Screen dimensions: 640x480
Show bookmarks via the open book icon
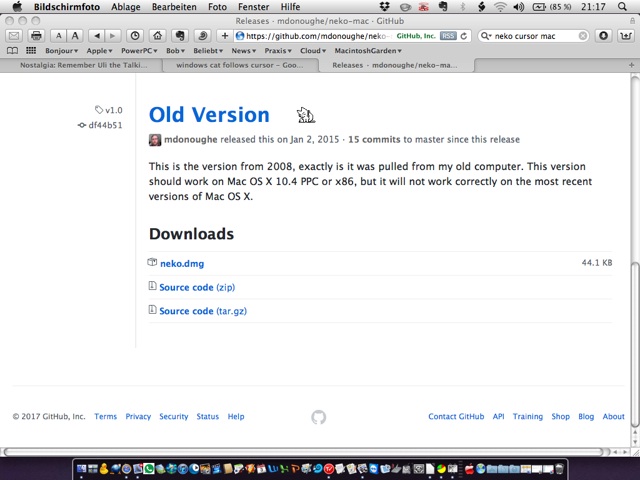tap(13, 51)
